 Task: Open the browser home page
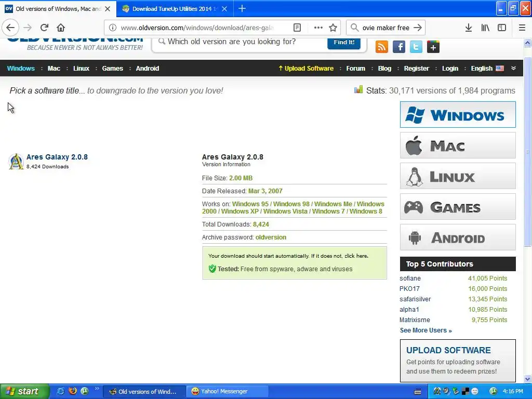coord(61,28)
